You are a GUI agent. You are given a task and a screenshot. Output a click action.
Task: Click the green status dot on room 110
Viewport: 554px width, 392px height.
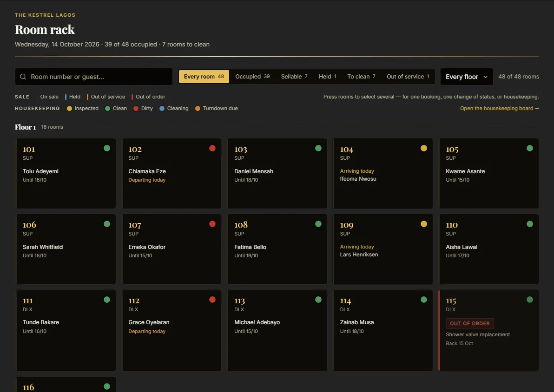(530, 224)
